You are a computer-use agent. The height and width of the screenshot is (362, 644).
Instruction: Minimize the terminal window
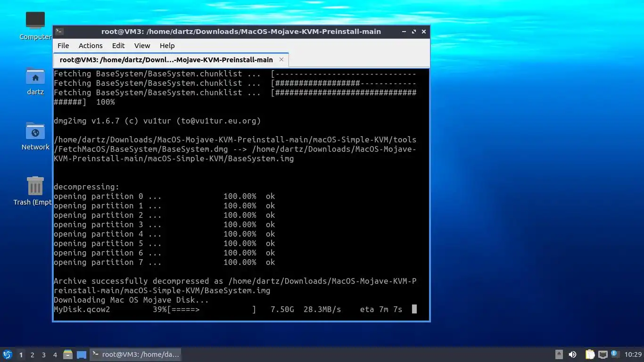pos(404,32)
